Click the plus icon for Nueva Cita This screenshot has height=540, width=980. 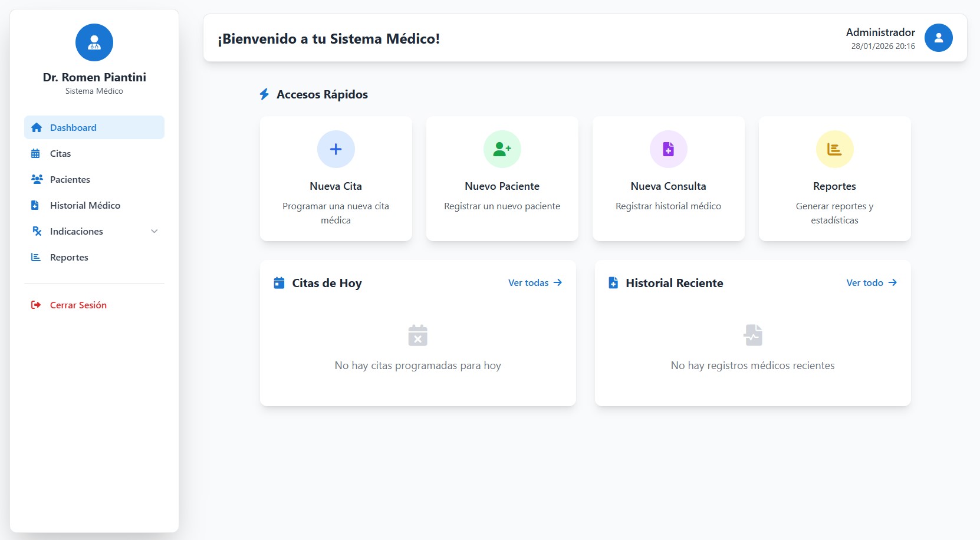coord(336,149)
